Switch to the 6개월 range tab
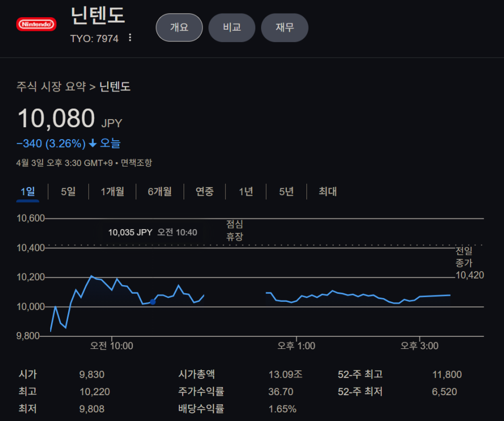The width and height of the screenshot is (504, 421). 159,191
